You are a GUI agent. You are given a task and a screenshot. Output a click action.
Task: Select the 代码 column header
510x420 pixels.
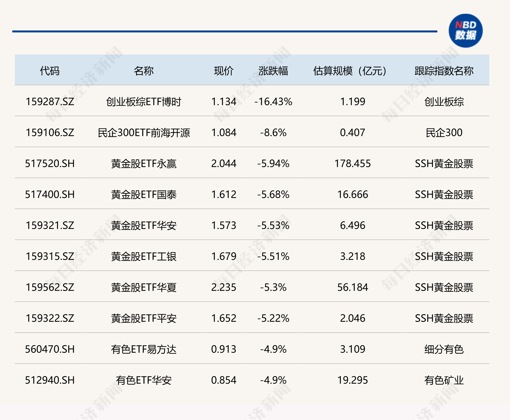point(50,71)
